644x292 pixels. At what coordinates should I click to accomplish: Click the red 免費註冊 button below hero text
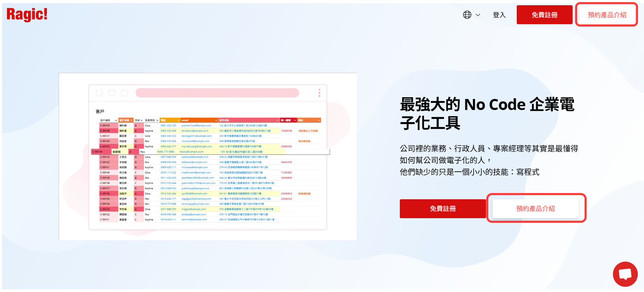(443, 209)
